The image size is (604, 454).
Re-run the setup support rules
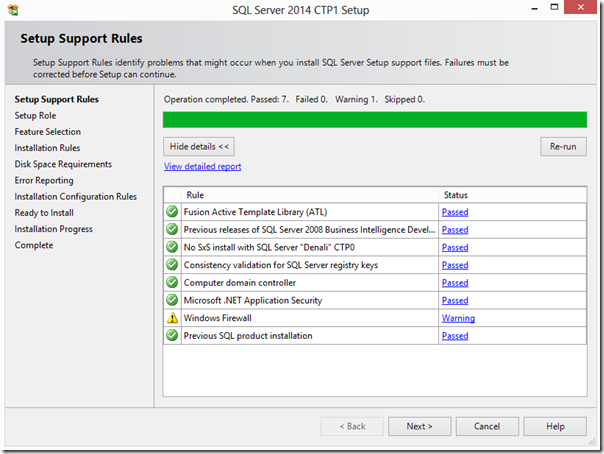point(563,146)
